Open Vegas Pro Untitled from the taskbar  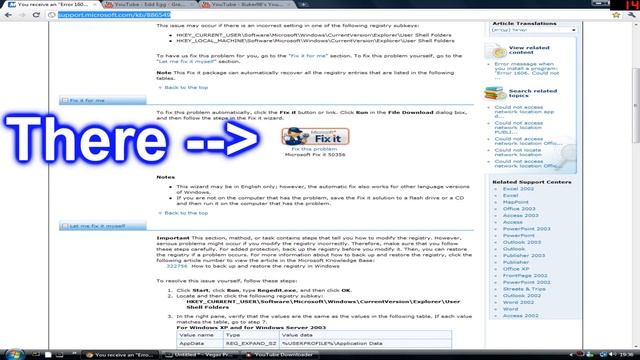point(200,355)
